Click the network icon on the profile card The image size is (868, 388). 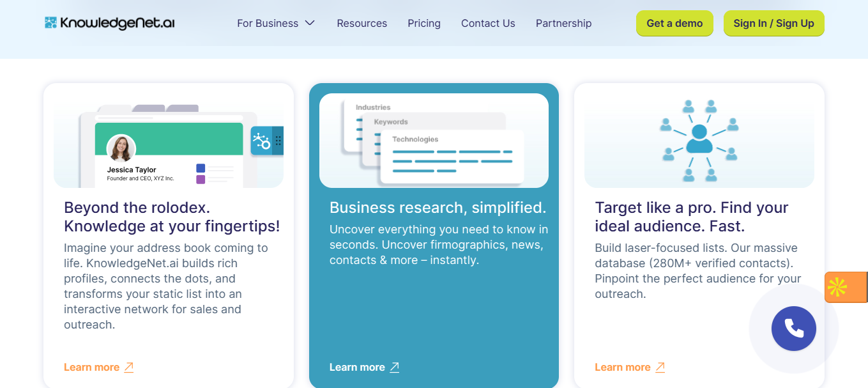[x=262, y=141]
